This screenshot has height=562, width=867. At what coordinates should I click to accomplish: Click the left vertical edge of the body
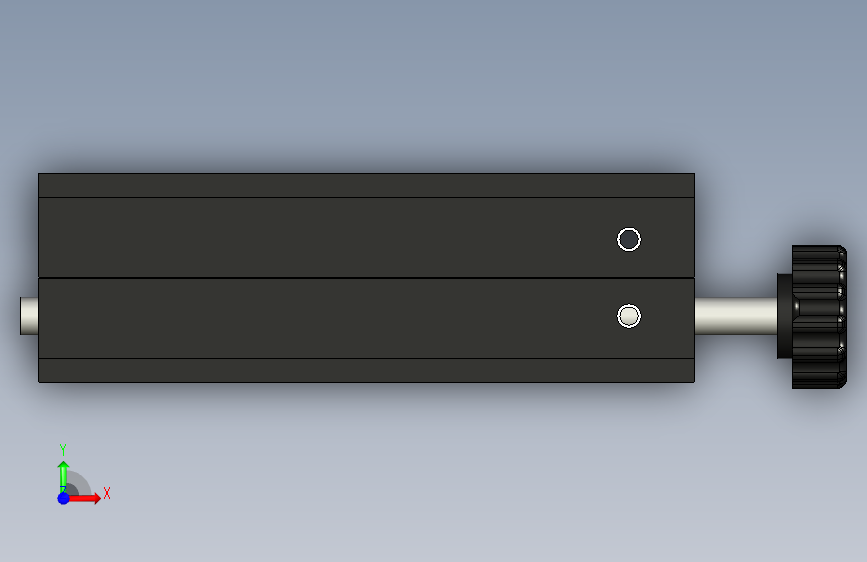tap(38, 278)
